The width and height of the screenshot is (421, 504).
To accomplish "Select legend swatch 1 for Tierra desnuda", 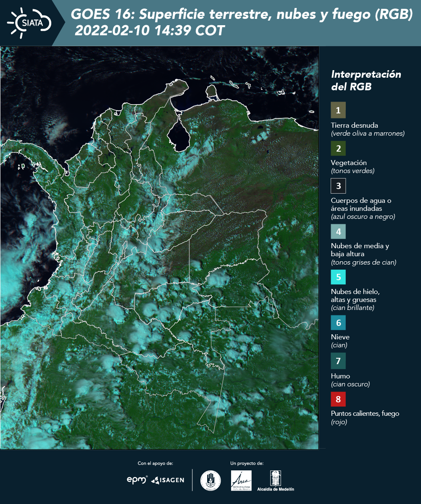I will (338, 110).
